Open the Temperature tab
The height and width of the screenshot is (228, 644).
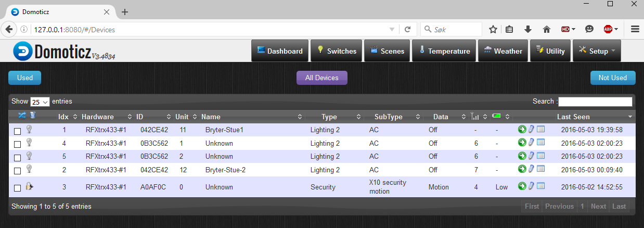tap(444, 51)
